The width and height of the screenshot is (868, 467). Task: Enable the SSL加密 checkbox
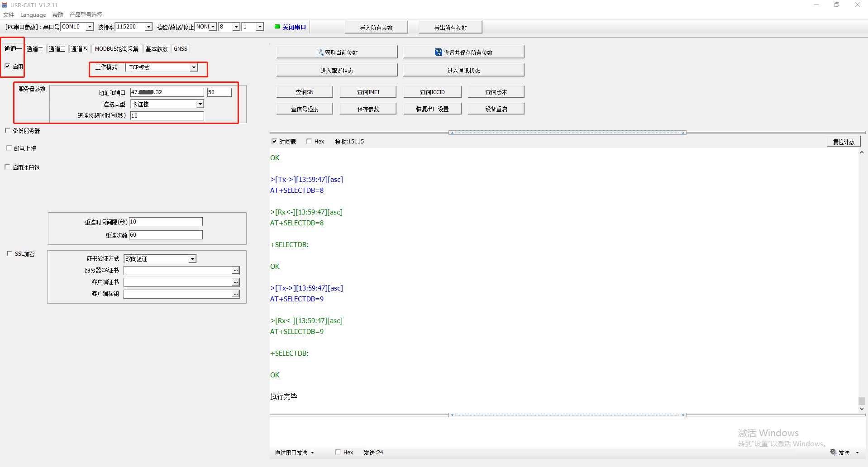click(10, 254)
